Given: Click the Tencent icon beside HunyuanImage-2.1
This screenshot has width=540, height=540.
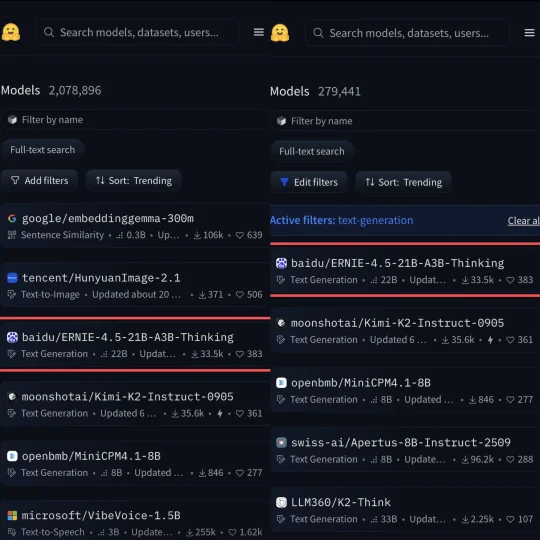Looking at the screenshot, I should (x=12, y=278).
